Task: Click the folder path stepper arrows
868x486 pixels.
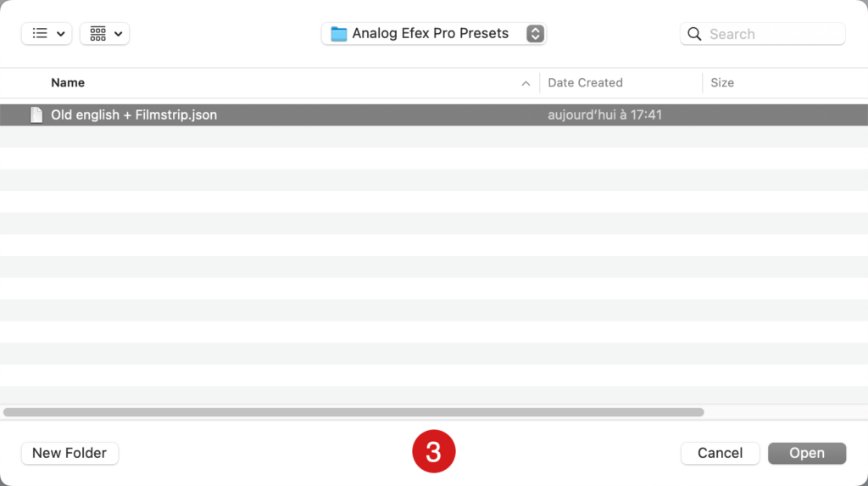Action: point(535,34)
